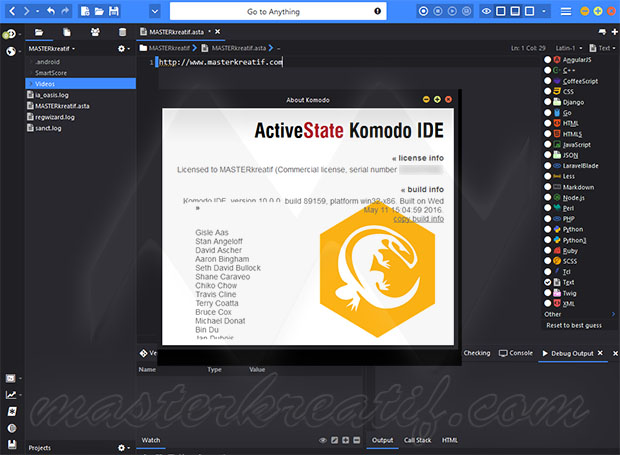
Task: Choose the Node.js language icon
Action: (x=557, y=197)
